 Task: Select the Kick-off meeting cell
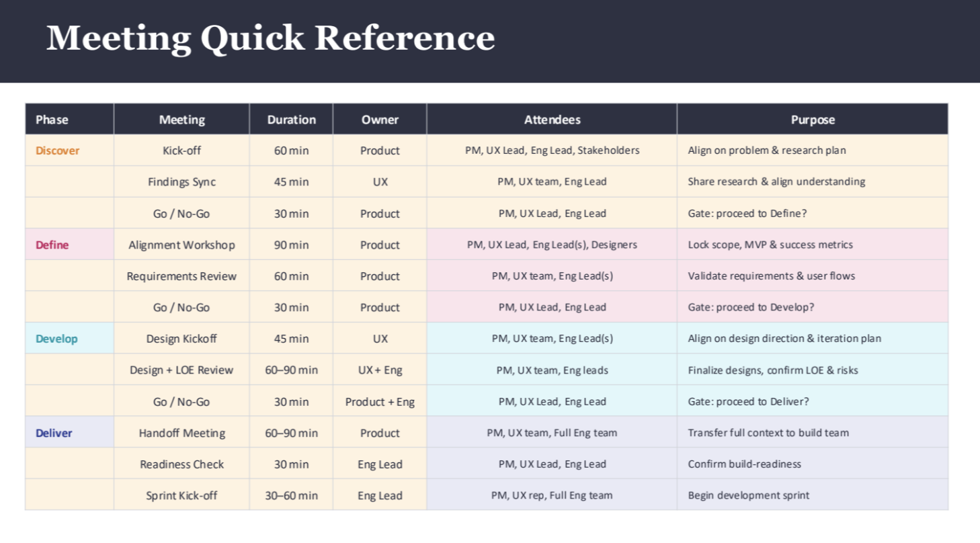(x=181, y=151)
